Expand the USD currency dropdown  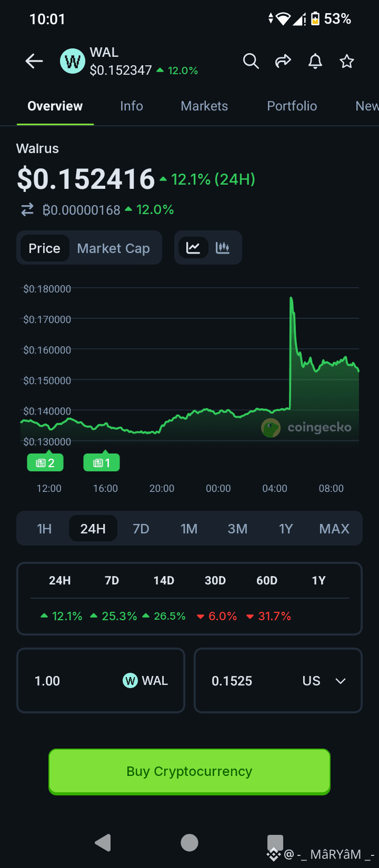pos(340,681)
